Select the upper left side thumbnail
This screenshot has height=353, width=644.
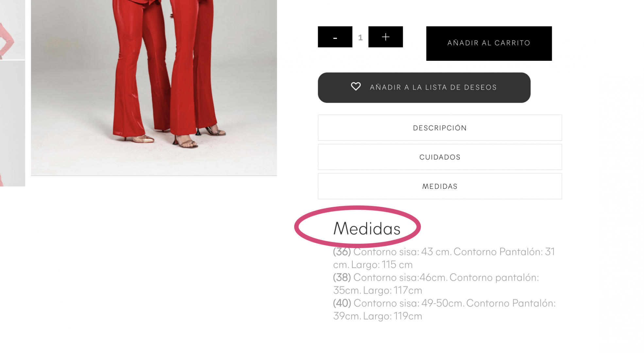point(12,30)
